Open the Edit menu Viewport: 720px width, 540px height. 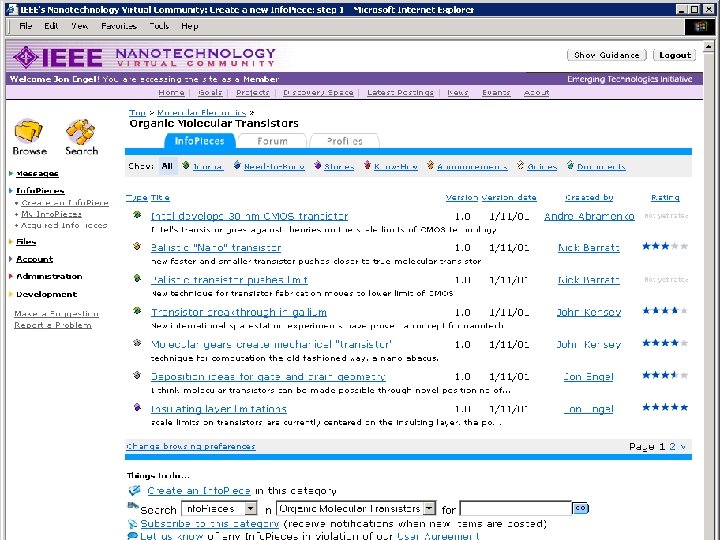[x=51, y=26]
